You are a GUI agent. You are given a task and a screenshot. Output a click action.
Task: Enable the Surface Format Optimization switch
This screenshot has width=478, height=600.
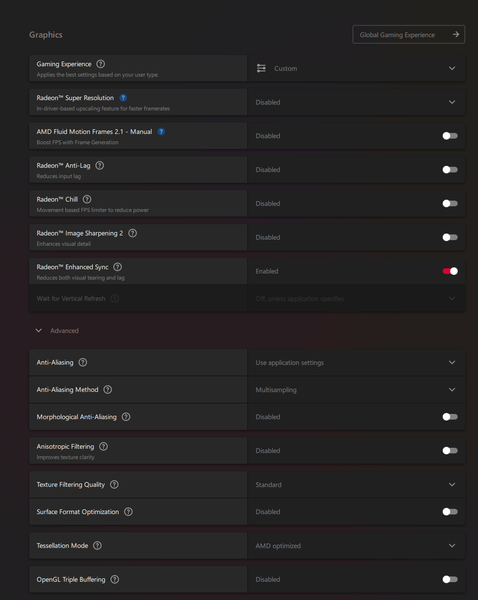pos(450,512)
